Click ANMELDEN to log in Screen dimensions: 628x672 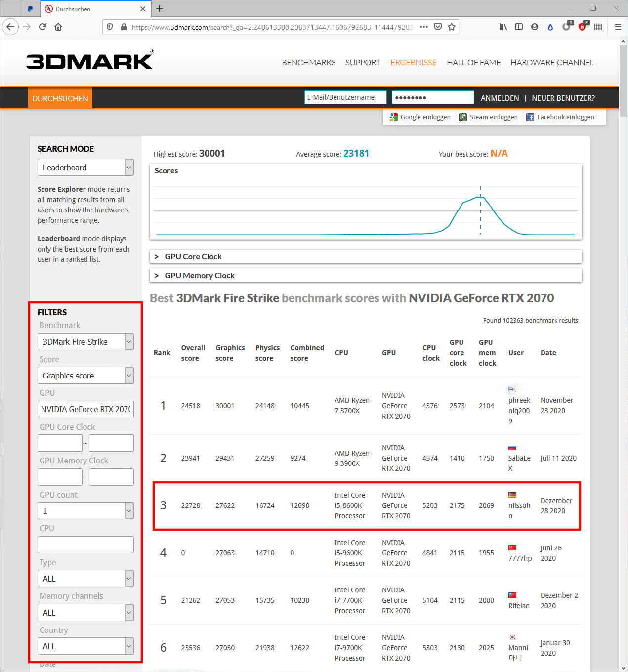pyautogui.click(x=500, y=98)
